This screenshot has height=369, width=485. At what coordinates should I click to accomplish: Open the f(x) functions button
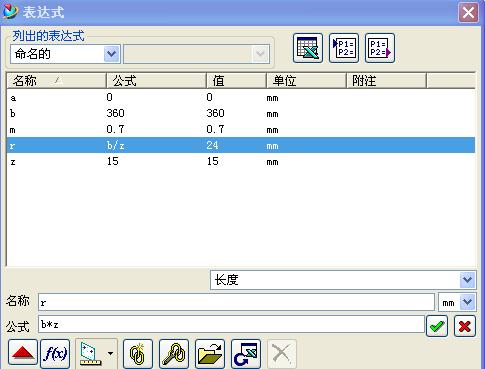point(55,353)
